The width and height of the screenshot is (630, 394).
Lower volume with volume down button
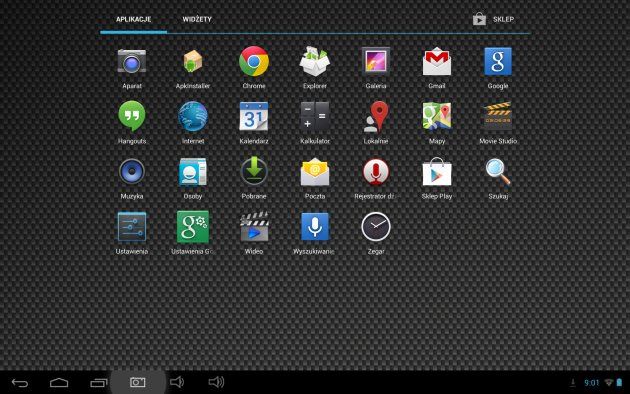[177, 382]
